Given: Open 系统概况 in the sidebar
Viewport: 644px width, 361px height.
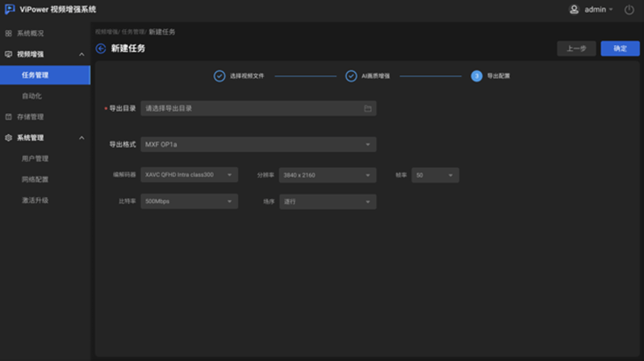Looking at the screenshot, I should point(30,33).
